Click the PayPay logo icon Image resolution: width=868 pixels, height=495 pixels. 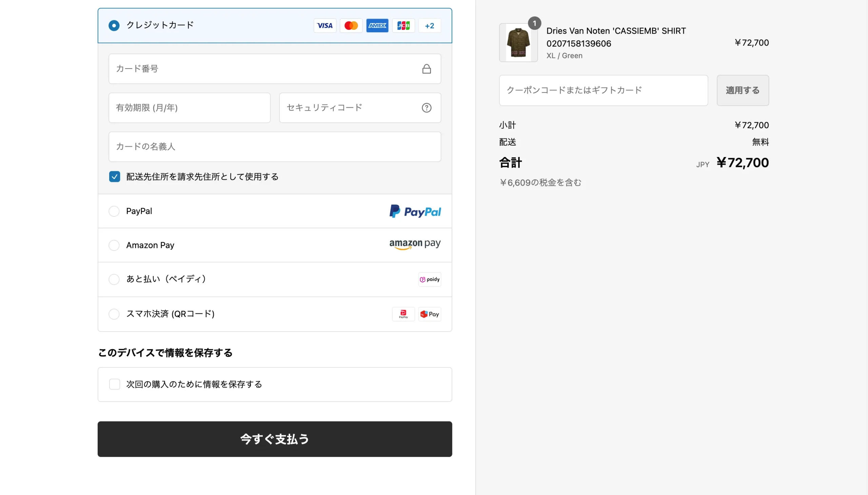pos(403,314)
